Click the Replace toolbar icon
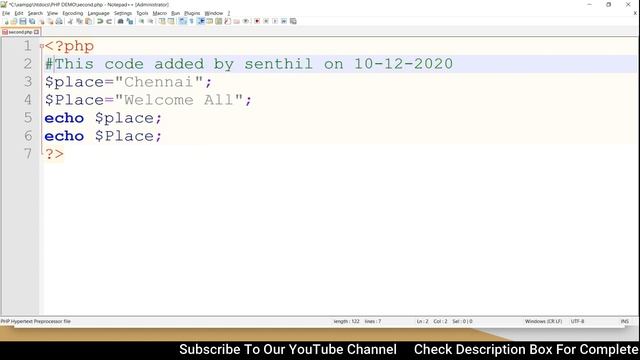 130,21
